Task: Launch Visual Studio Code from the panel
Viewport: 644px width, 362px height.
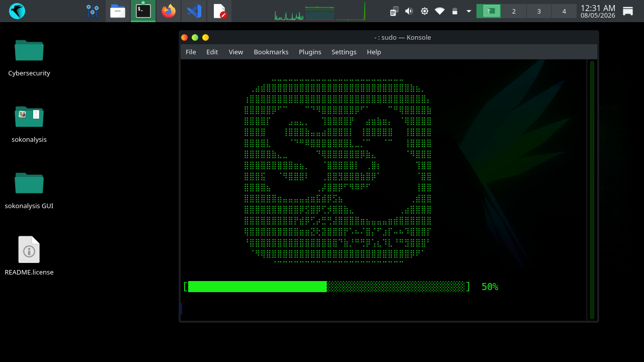Action: tap(194, 11)
